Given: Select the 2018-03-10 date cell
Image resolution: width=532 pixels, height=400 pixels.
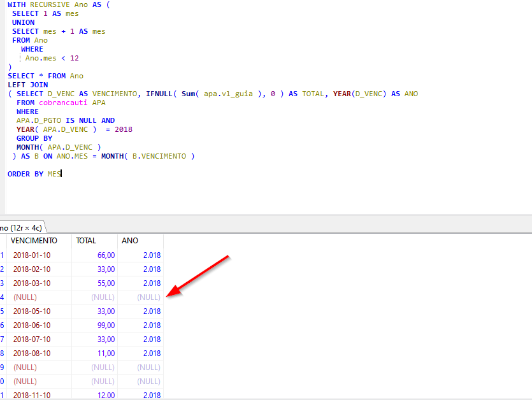Looking at the screenshot, I should tap(32, 283).
